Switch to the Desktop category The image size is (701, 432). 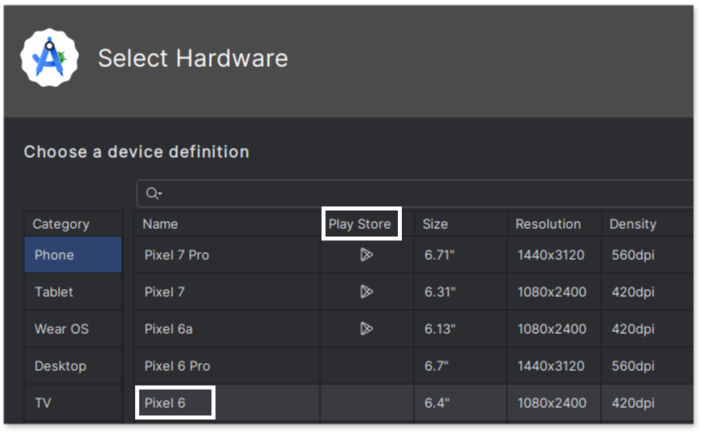pos(60,366)
